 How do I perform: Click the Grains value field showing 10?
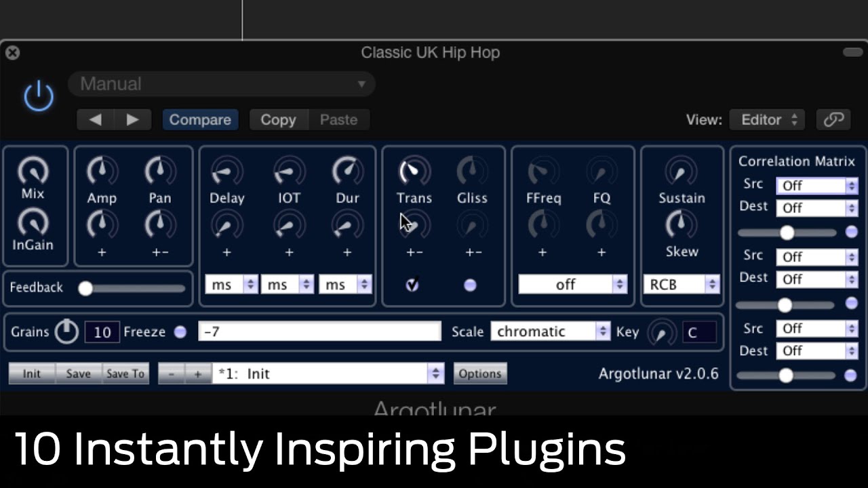click(x=102, y=332)
